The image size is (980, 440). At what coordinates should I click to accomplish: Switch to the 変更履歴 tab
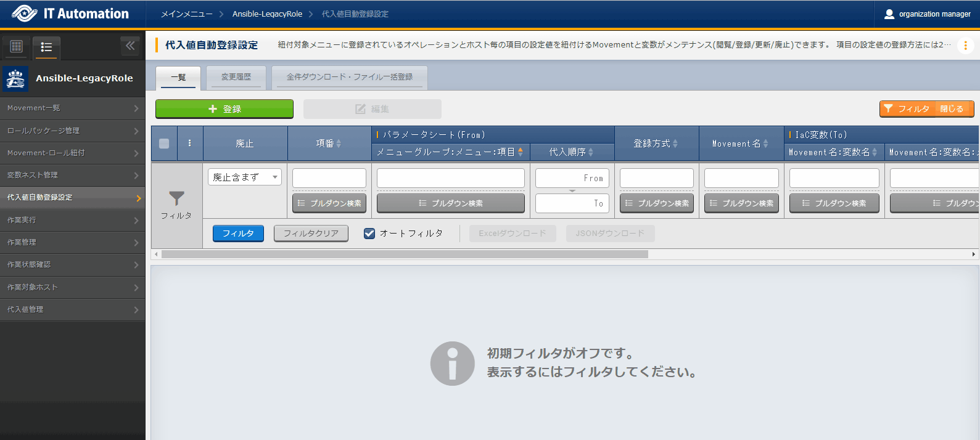[x=236, y=77]
